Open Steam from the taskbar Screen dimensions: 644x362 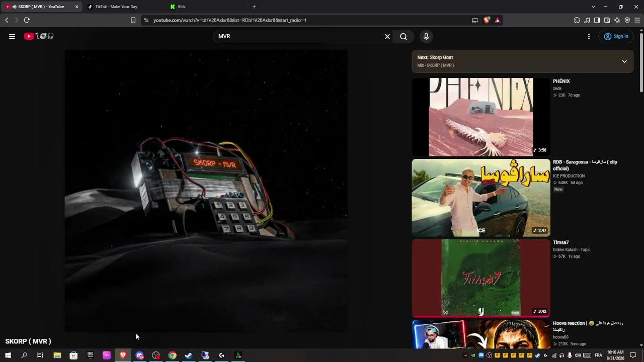189,355
